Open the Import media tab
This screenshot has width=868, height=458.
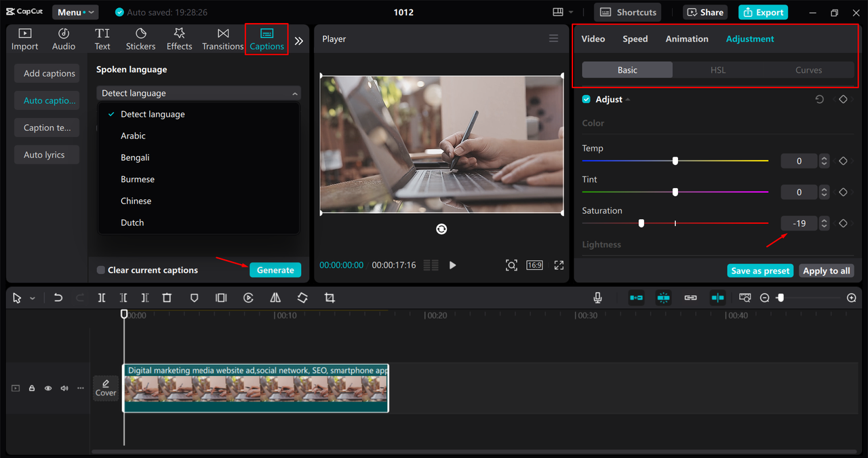click(24, 39)
